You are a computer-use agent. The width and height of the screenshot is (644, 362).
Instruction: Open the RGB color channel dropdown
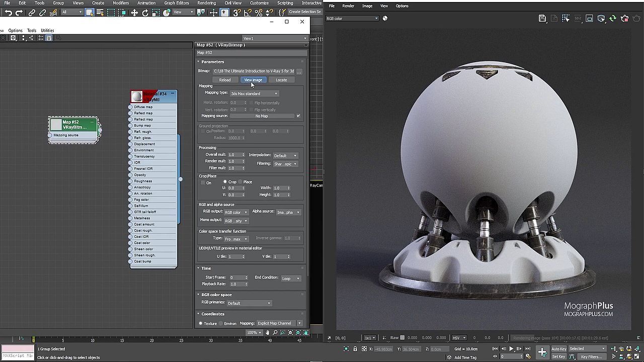[x=352, y=19]
